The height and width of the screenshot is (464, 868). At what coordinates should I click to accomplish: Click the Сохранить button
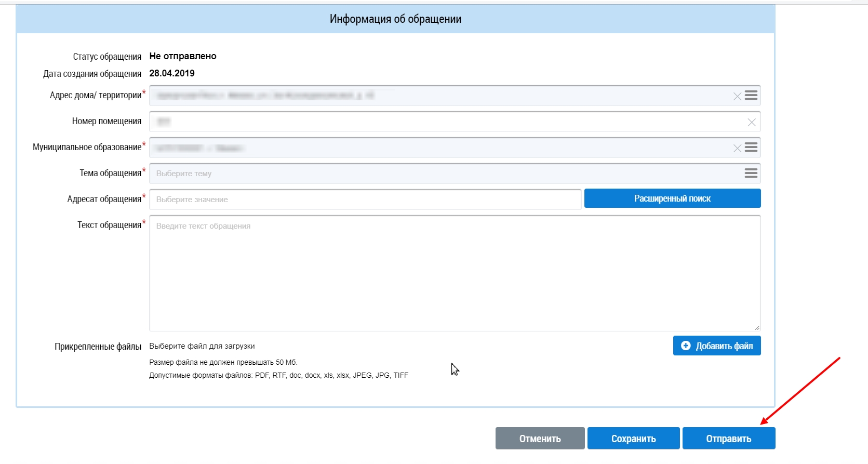(634, 439)
